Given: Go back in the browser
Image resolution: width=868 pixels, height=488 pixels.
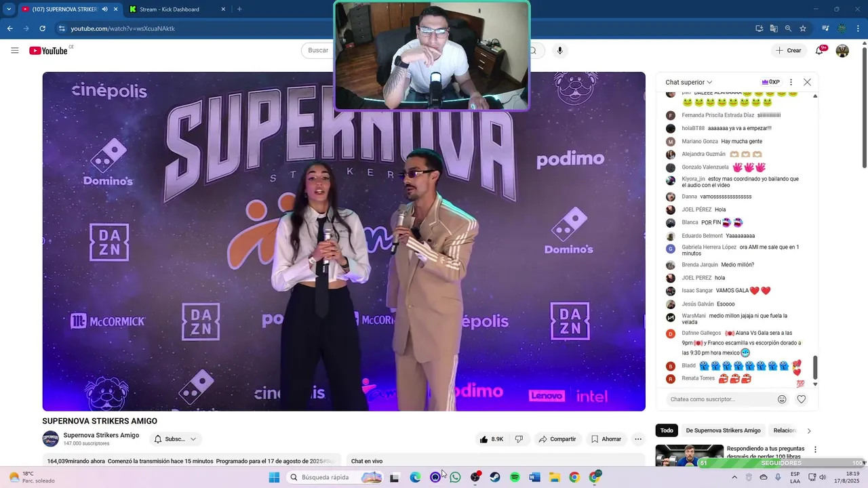Looking at the screenshot, I should pos(10,28).
